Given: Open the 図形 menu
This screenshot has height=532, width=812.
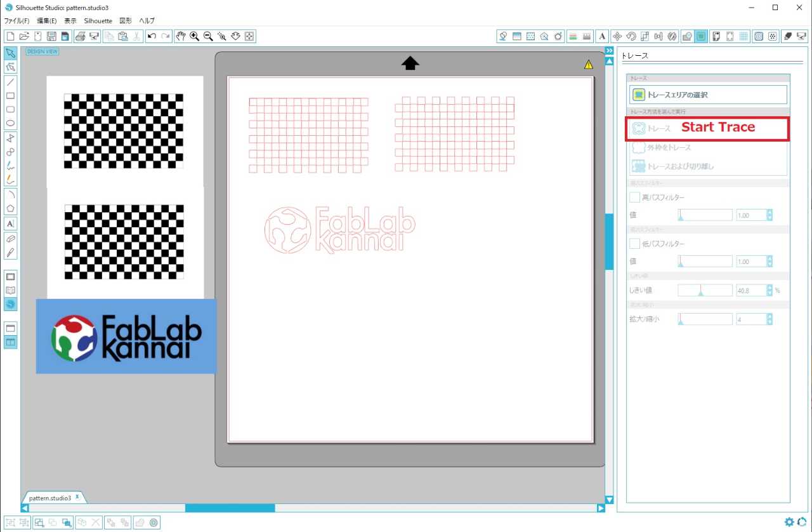Looking at the screenshot, I should [126, 21].
